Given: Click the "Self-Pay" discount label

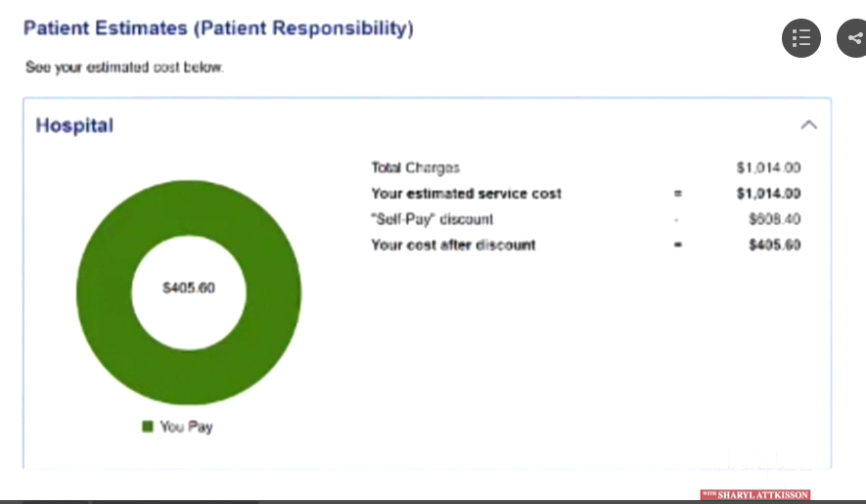Looking at the screenshot, I should (432, 219).
